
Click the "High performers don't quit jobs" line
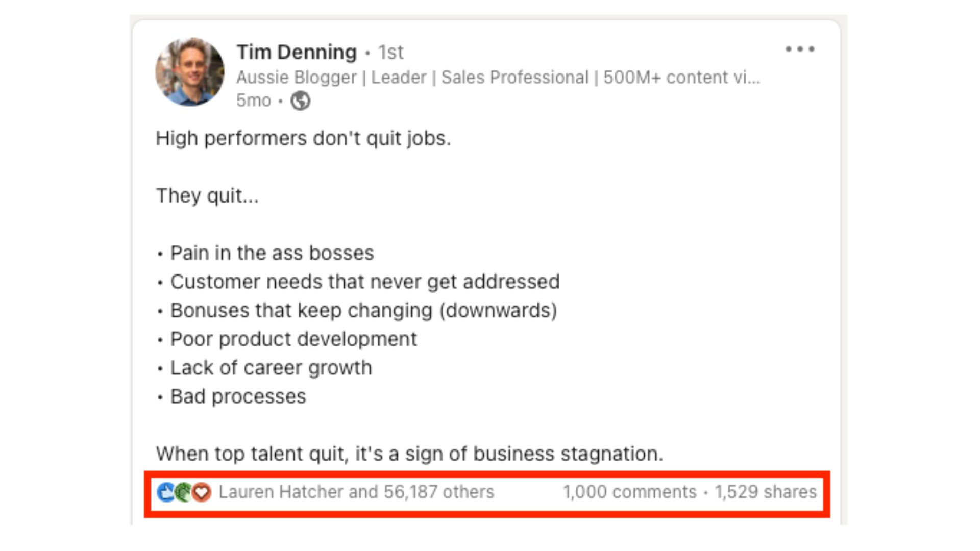pyautogui.click(x=303, y=138)
